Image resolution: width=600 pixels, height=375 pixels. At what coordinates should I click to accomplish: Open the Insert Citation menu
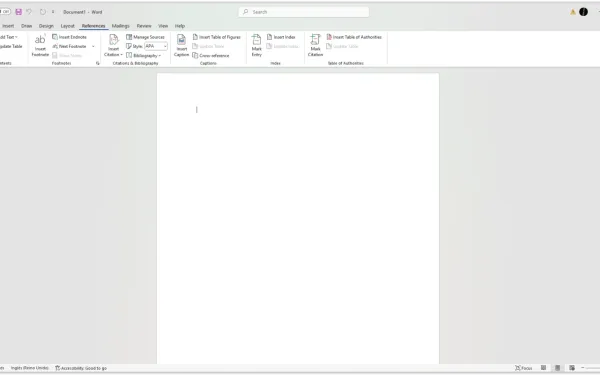tap(113, 46)
